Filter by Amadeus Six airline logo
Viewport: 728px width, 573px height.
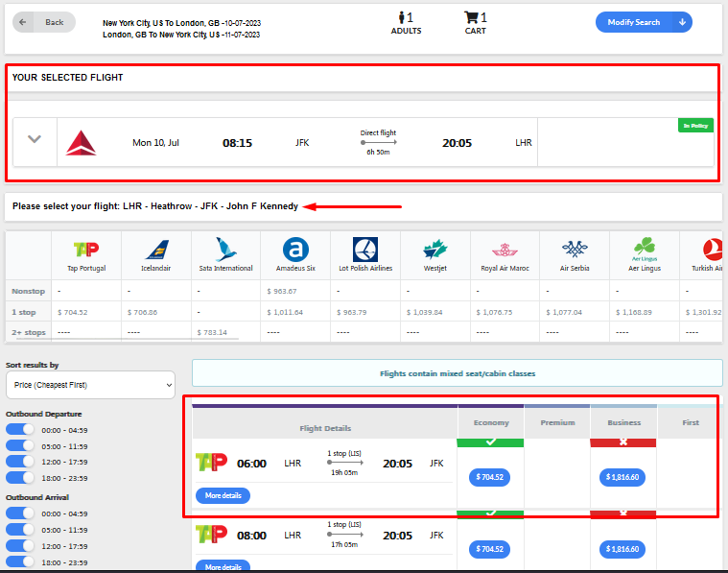point(295,250)
